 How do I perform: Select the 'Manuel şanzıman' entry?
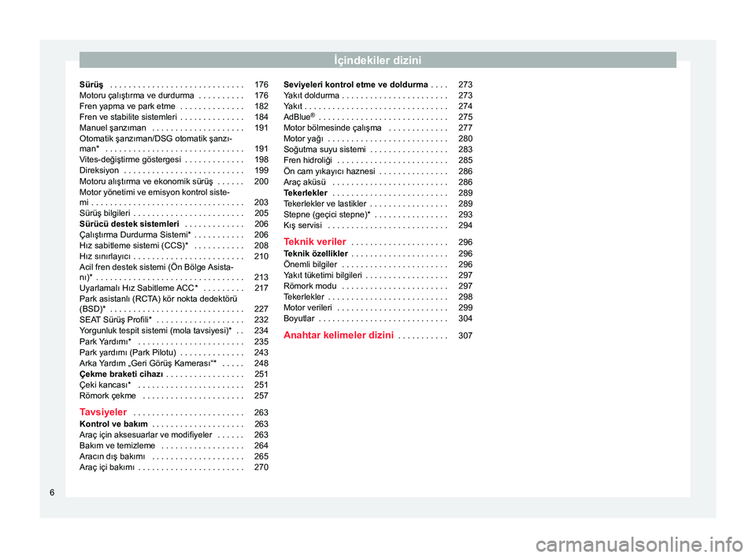(x=173, y=128)
